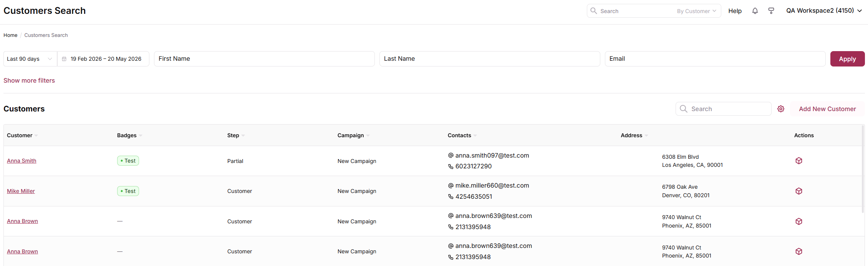
Task: Click the announcements icon beside the bell
Action: click(771, 11)
